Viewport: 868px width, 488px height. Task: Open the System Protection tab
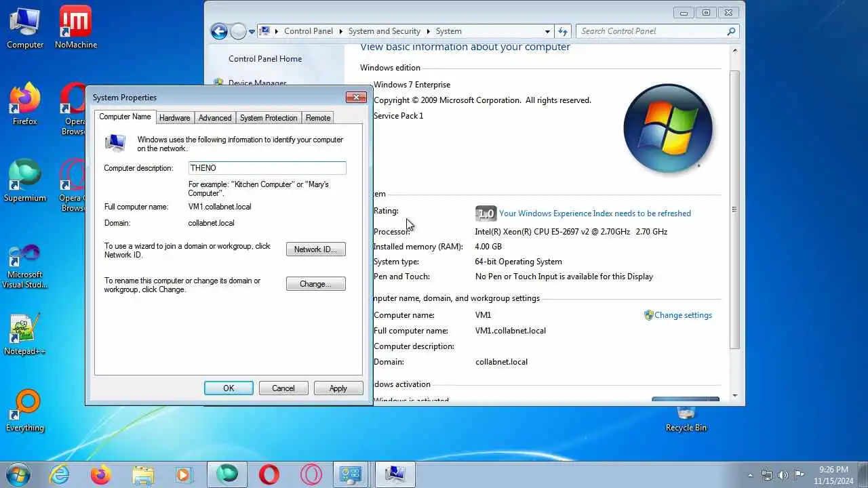[269, 118]
